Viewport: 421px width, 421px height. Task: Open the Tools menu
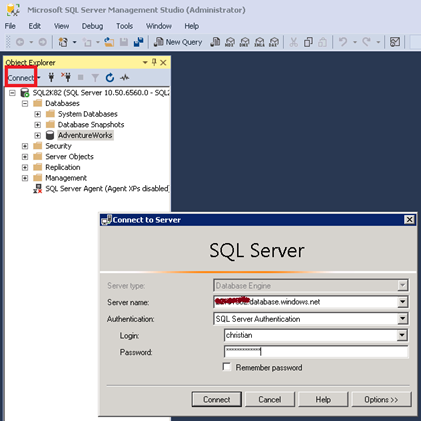(124, 26)
